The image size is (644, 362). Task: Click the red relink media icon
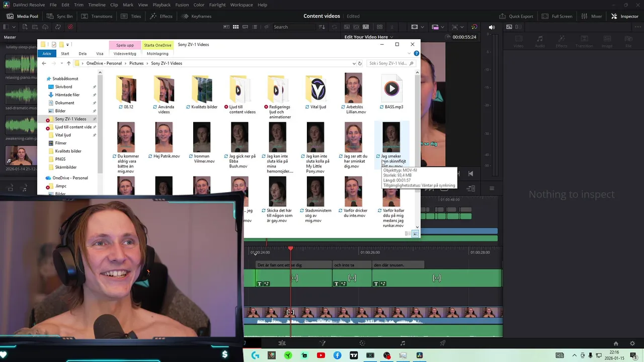click(70, 27)
